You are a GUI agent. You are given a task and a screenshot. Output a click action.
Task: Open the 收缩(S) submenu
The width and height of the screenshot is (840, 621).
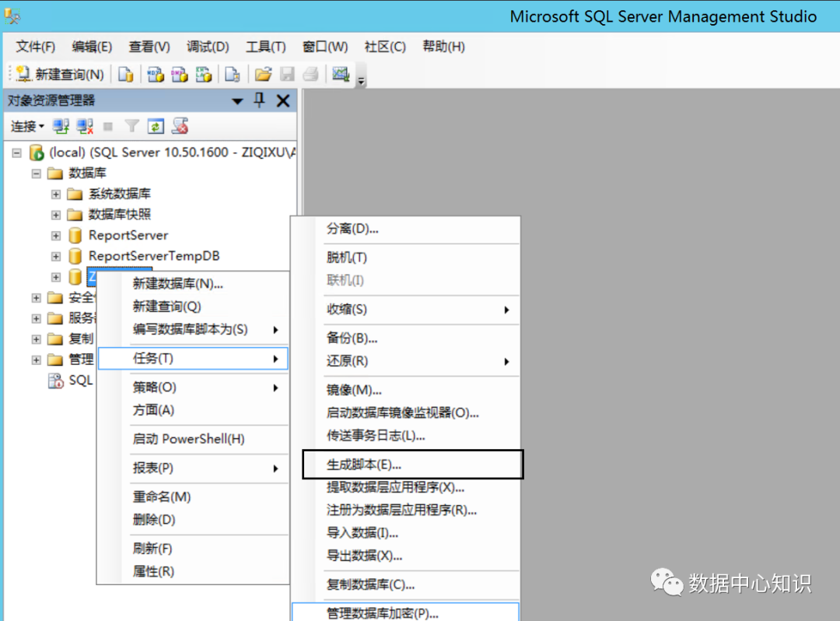pos(405,309)
